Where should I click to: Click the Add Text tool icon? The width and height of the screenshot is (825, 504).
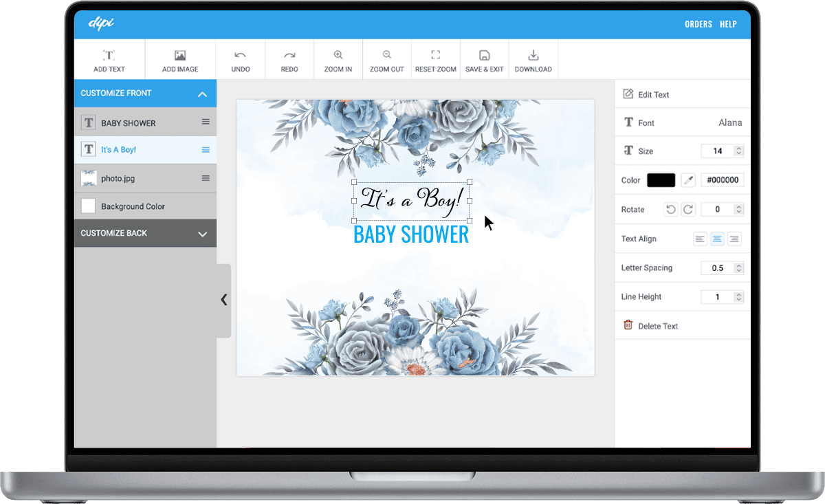(109, 56)
